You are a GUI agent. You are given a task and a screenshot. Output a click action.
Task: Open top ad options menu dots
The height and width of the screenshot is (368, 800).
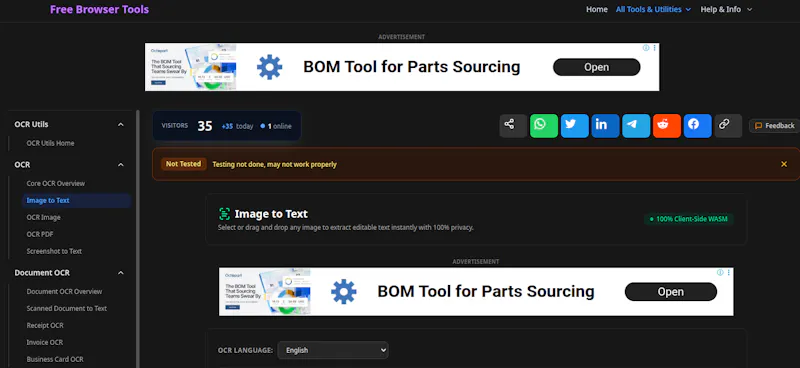[x=655, y=47]
